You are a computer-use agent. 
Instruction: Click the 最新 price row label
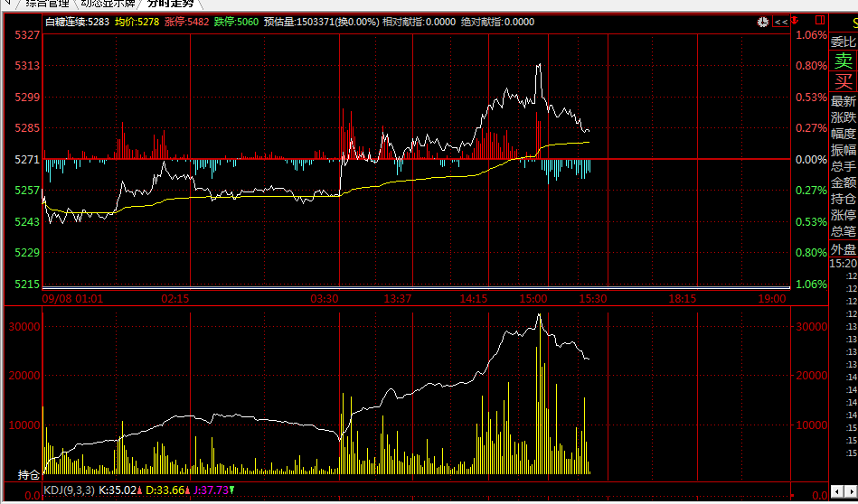pyautogui.click(x=843, y=101)
